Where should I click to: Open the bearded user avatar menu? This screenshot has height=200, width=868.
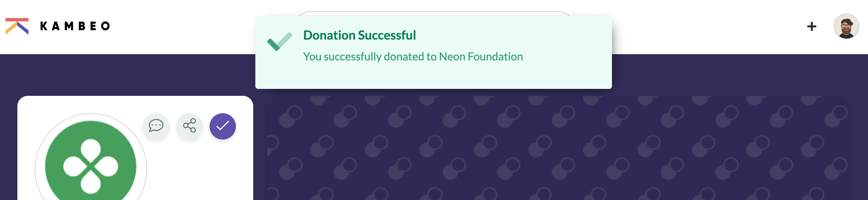tap(846, 26)
